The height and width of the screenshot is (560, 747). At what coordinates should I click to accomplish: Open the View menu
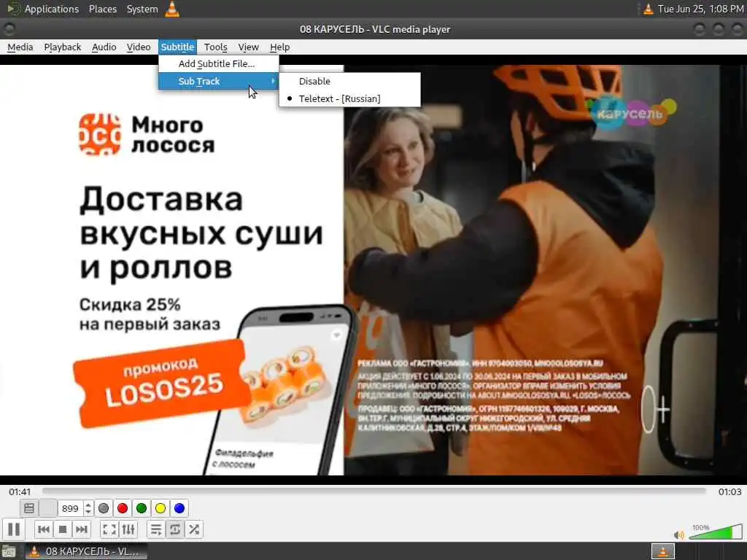click(248, 47)
